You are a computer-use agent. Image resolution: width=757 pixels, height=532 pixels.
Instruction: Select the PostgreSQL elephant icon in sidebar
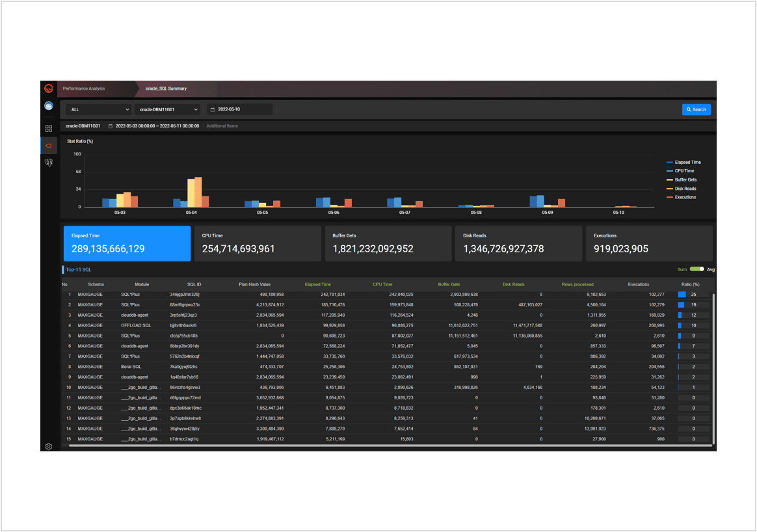point(48,163)
